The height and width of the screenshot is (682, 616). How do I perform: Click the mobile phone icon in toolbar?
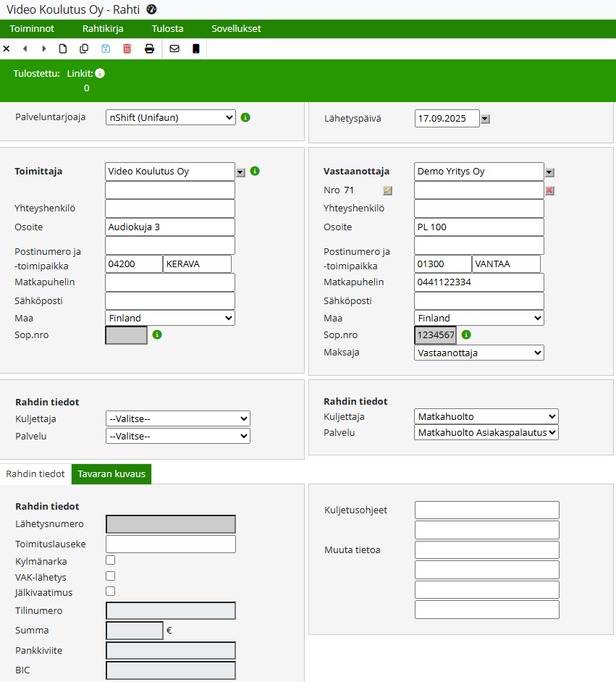click(x=195, y=49)
